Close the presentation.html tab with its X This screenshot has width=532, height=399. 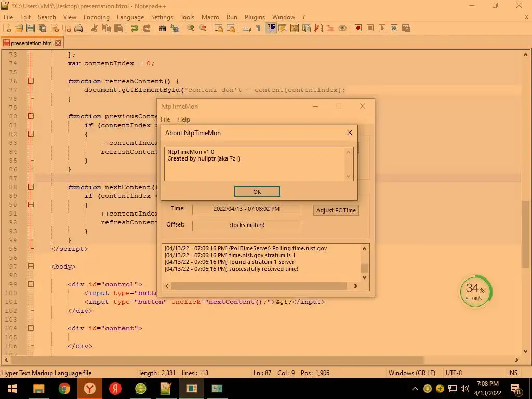click(x=58, y=43)
